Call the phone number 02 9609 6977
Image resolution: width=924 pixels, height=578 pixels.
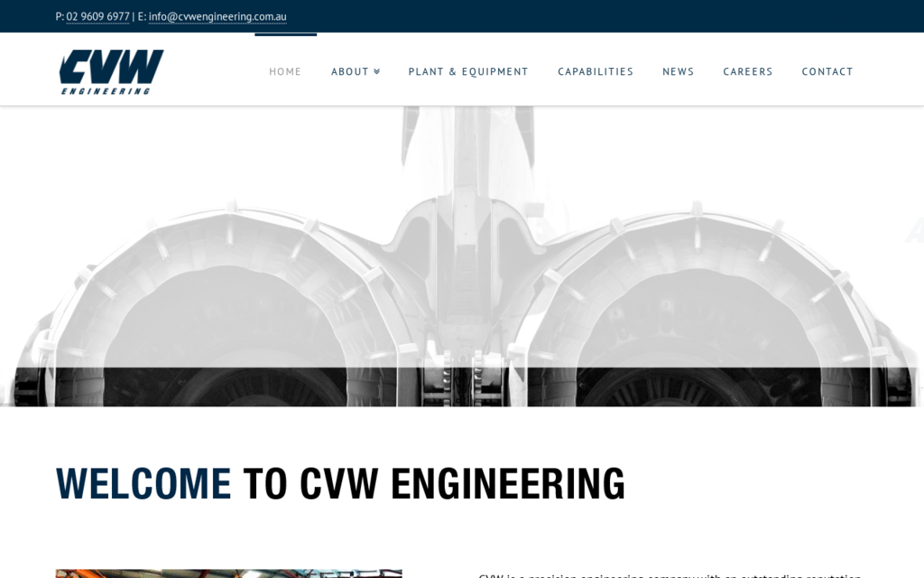[97, 15]
